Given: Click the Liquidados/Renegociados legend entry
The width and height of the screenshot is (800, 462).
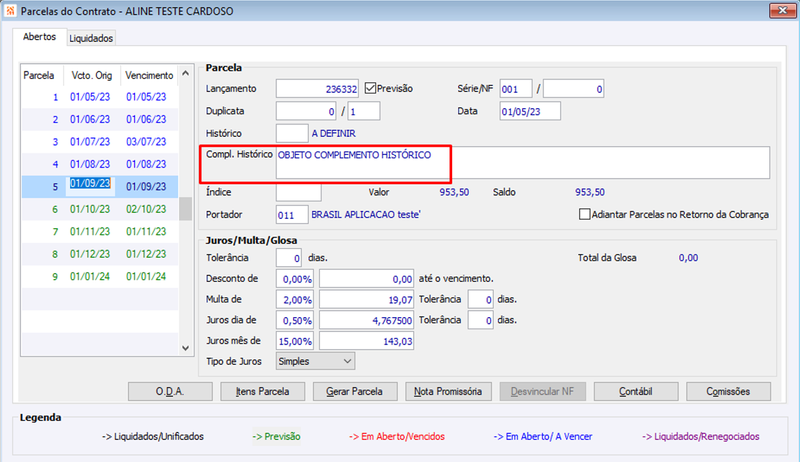Looking at the screenshot, I should click(x=701, y=437).
